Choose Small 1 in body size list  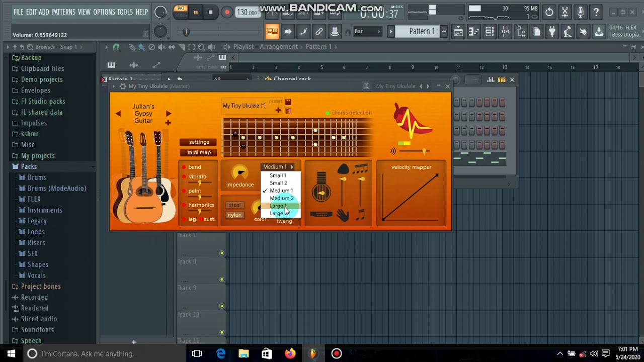(278, 175)
